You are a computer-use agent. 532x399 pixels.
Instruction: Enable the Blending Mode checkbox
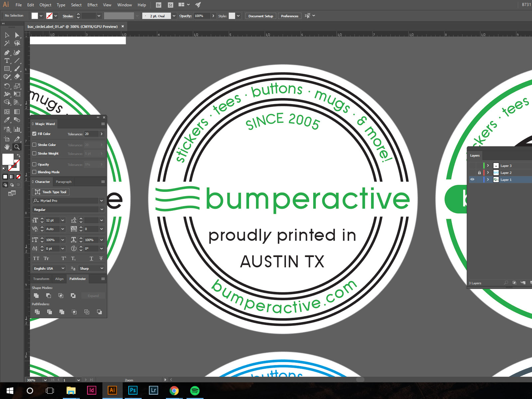tap(34, 172)
